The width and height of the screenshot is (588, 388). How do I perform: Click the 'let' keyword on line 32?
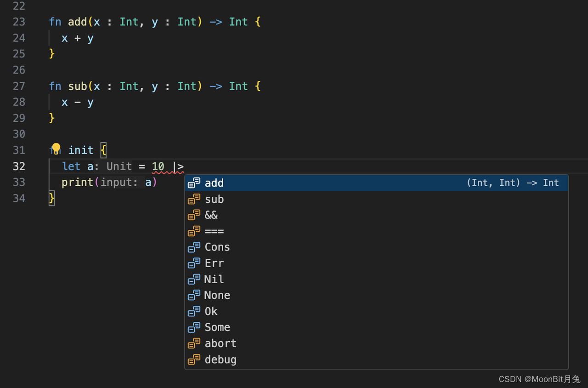click(x=71, y=166)
